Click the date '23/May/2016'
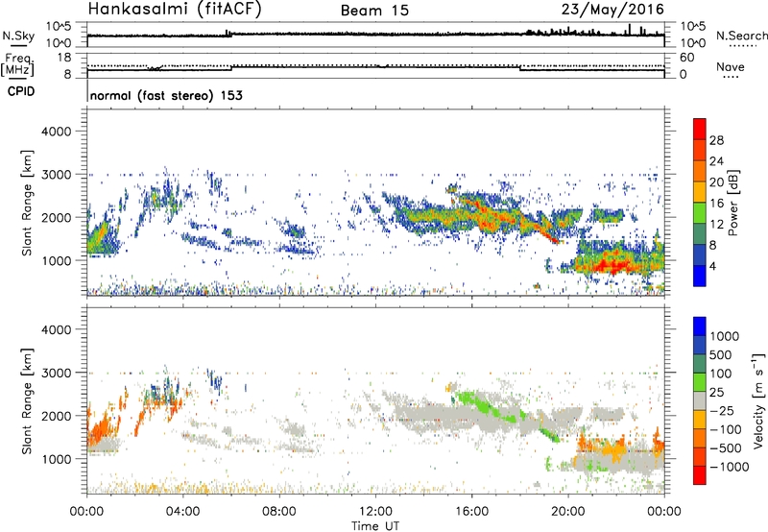The image size is (768, 532). point(612,10)
